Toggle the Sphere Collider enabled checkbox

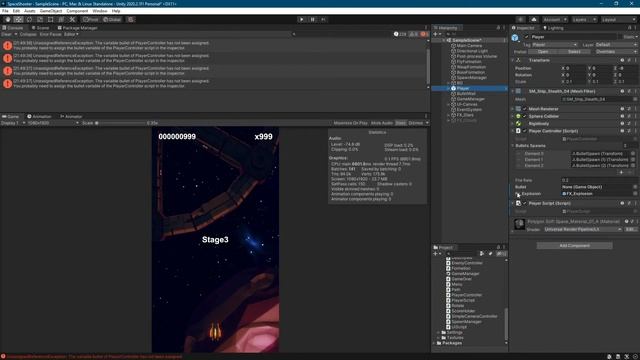pyautogui.click(x=525, y=116)
